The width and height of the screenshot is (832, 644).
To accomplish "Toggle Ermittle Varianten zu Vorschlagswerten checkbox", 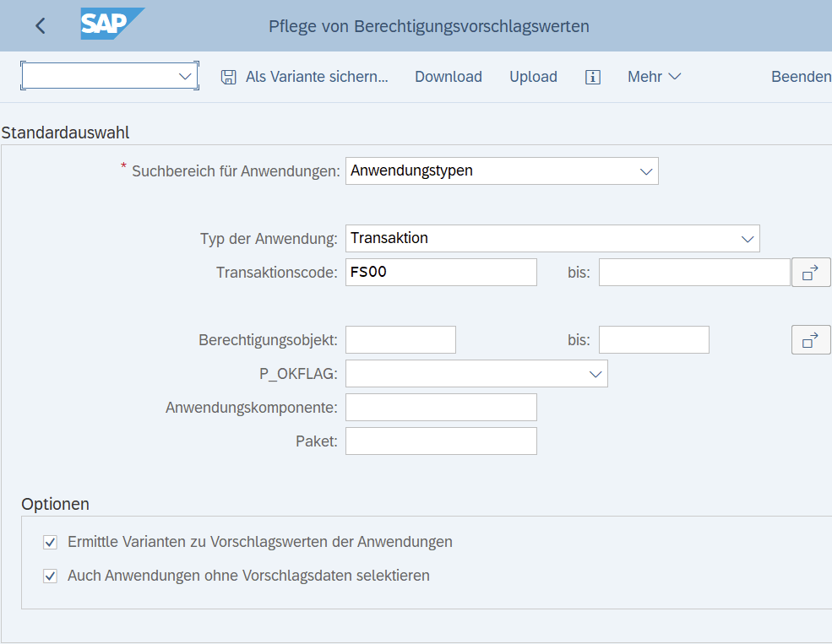I will tap(51, 542).
